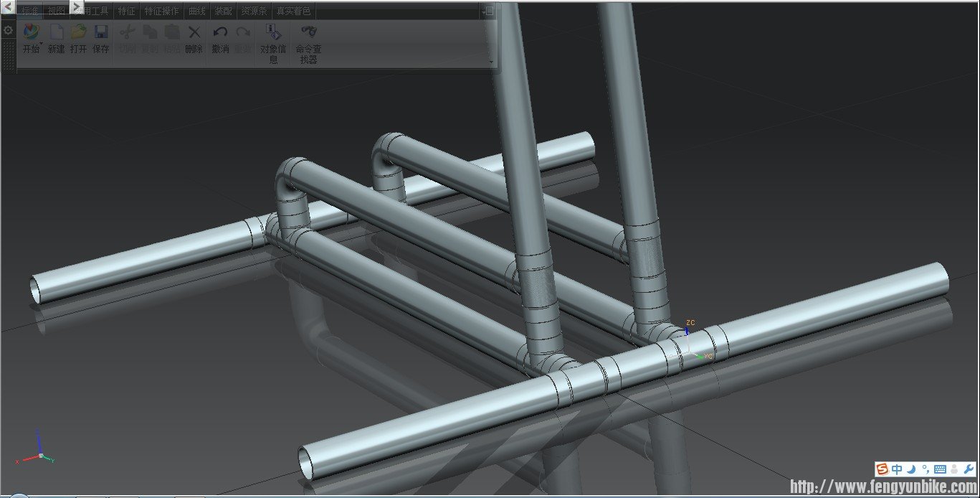Switch to the 真实着色 tab
The image size is (980, 498).
294,11
